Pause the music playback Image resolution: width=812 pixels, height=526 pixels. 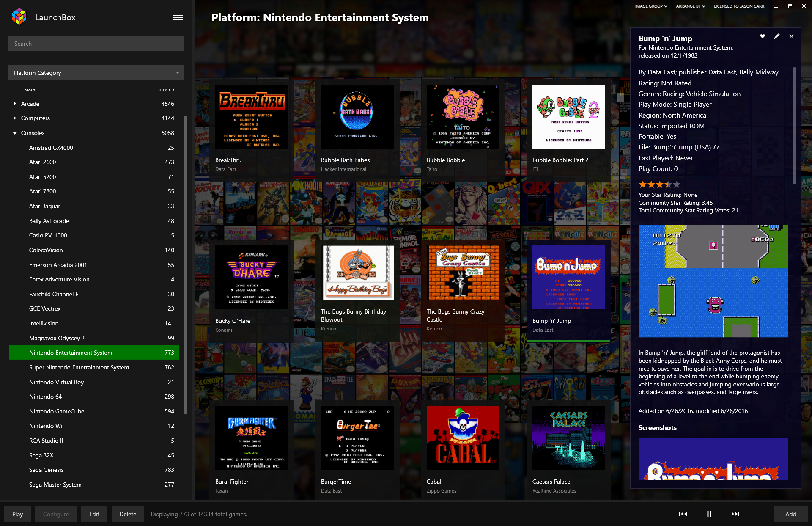[x=709, y=514]
